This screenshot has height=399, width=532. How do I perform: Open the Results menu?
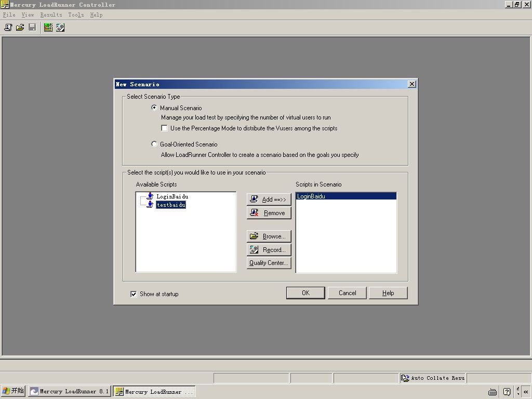pos(51,15)
